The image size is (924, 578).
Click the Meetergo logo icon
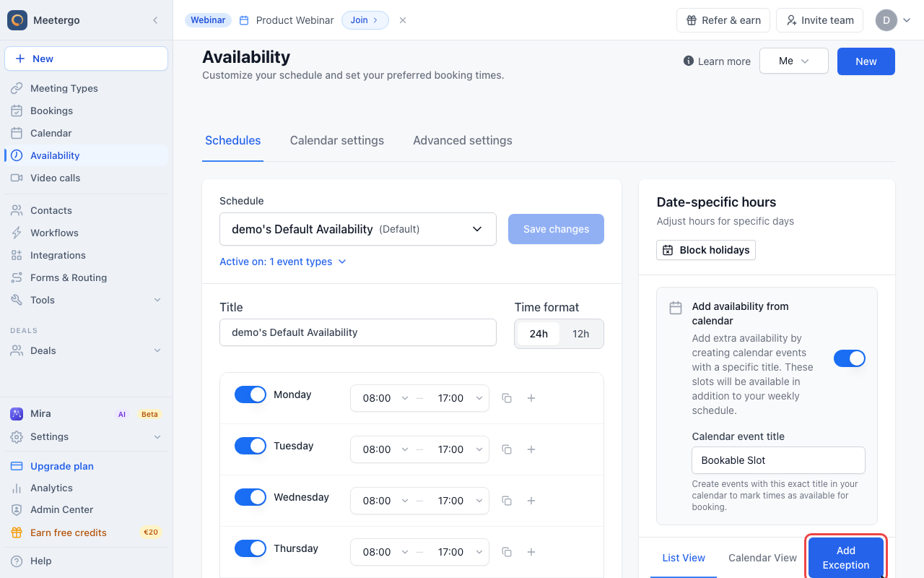pos(17,20)
